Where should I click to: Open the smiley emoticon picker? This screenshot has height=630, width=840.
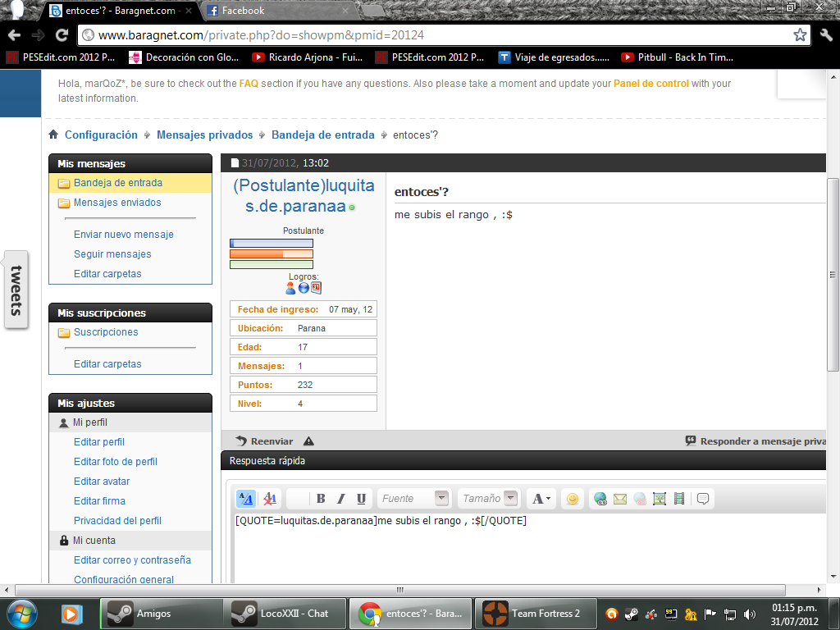572,499
